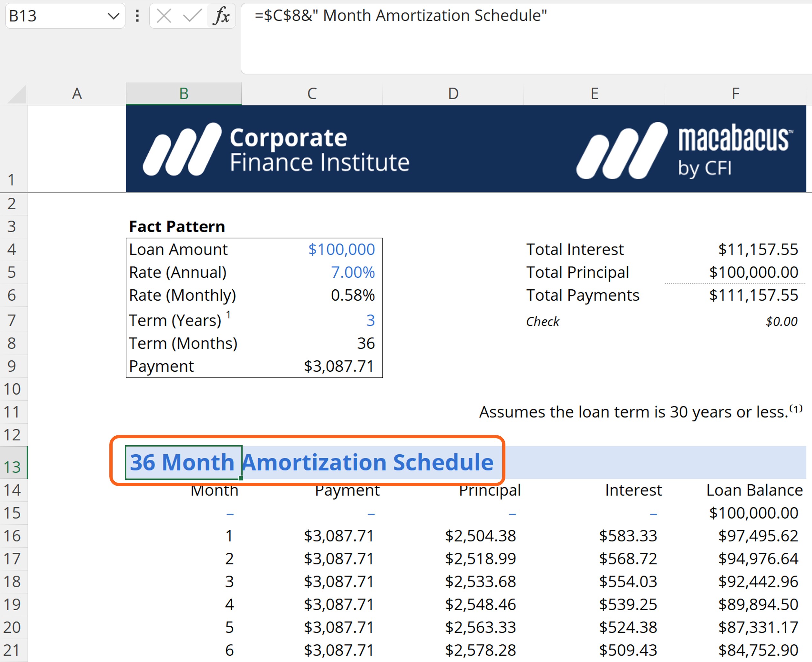Click the $100,000 Loan Amount cell

[x=341, y=249]
